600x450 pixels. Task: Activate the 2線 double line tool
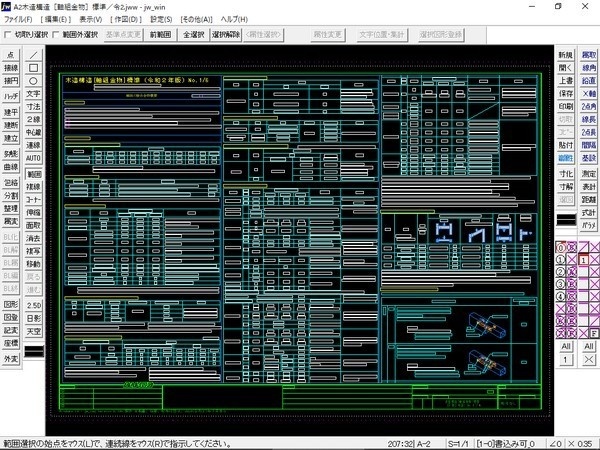pyautogui.click(x=33, y=120)
